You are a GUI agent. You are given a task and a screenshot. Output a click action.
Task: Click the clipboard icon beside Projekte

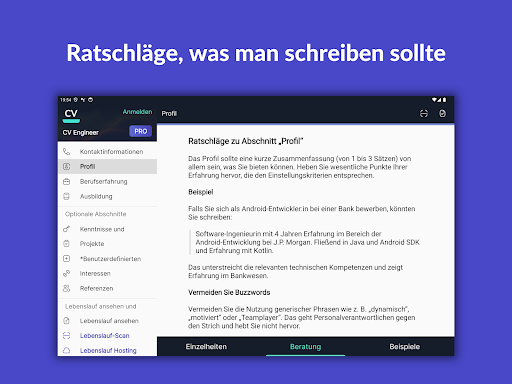pyautogui.click(x=67, y=244)
